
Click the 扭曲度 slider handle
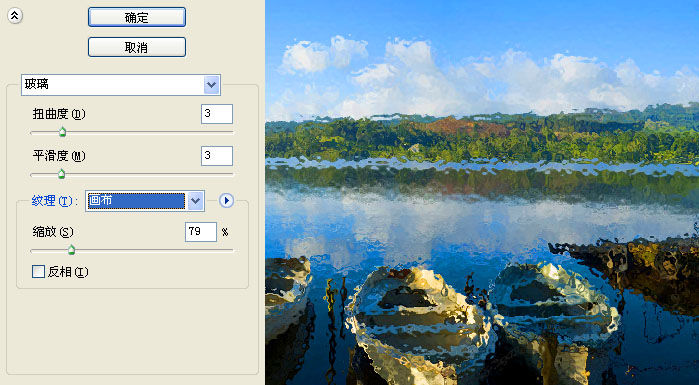62,132
